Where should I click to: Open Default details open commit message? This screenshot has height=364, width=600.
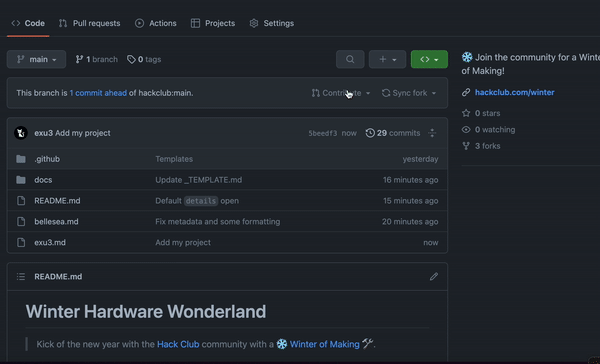pos(197,201)
